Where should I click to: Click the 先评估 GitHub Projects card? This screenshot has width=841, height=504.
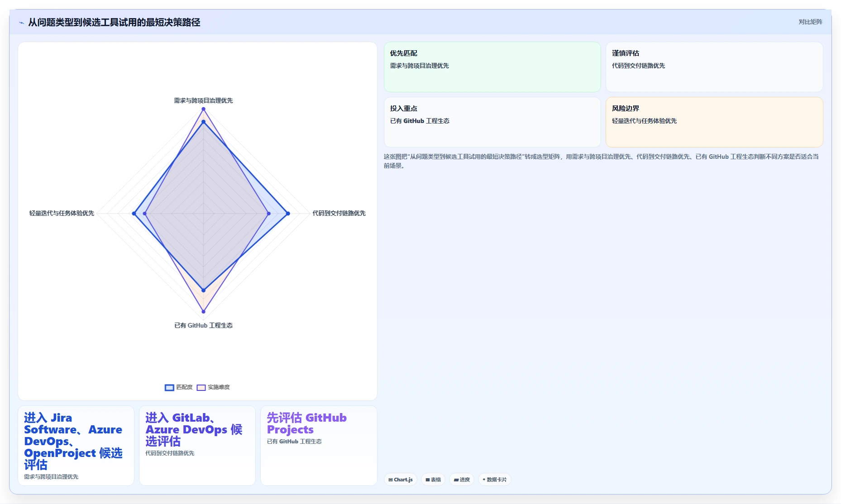[319, 446]
